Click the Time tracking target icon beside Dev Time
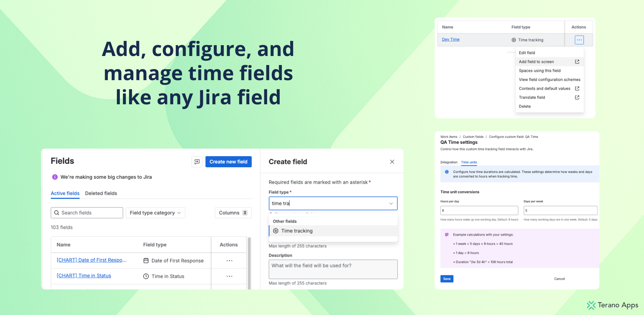The height and width of the screenshot is (315, 644). point(513,40)
